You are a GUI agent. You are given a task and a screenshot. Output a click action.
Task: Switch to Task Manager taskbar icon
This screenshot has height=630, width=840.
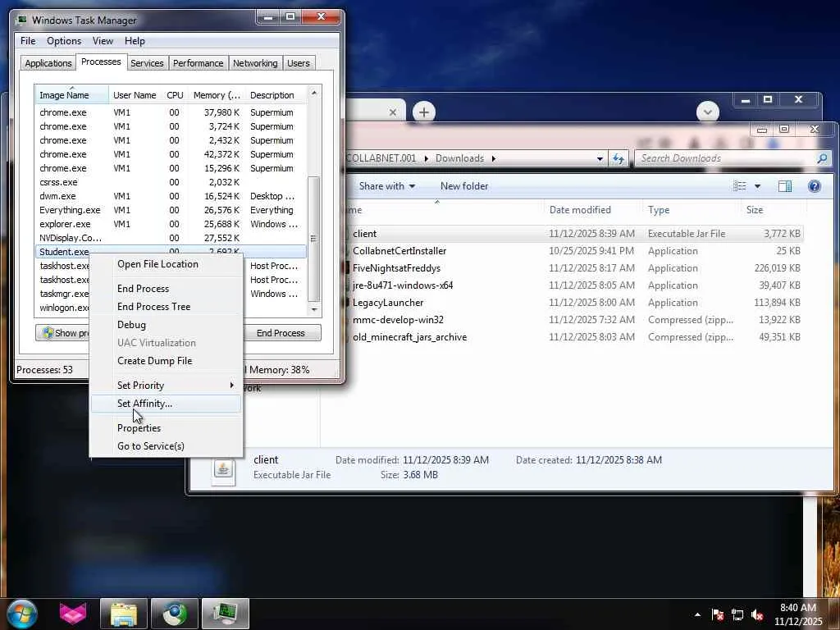tap(226, 614)
